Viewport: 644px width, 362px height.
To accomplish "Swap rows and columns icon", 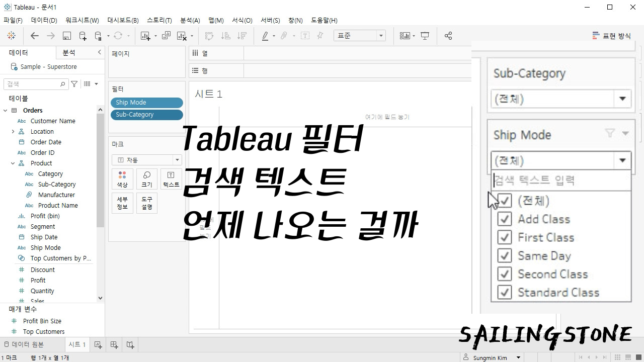I will (210, 36).
